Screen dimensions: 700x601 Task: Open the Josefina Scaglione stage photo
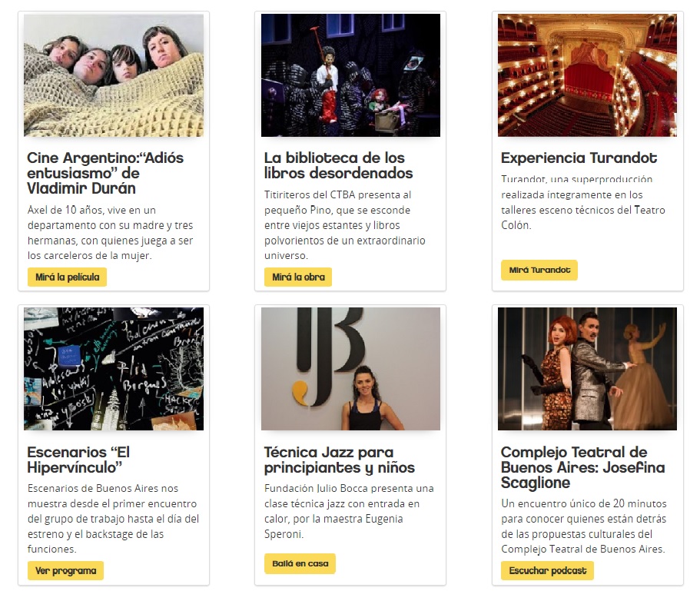pyautogui.click(x=587, y=369)
